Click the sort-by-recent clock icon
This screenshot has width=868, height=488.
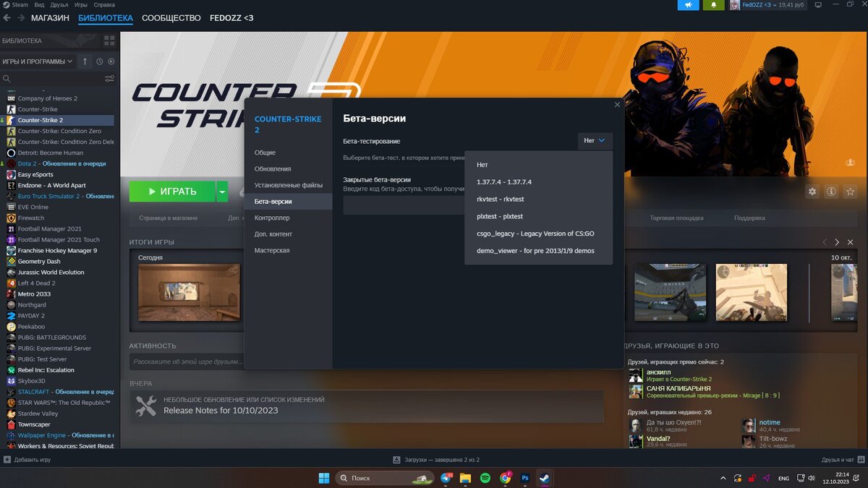[99, 61]
